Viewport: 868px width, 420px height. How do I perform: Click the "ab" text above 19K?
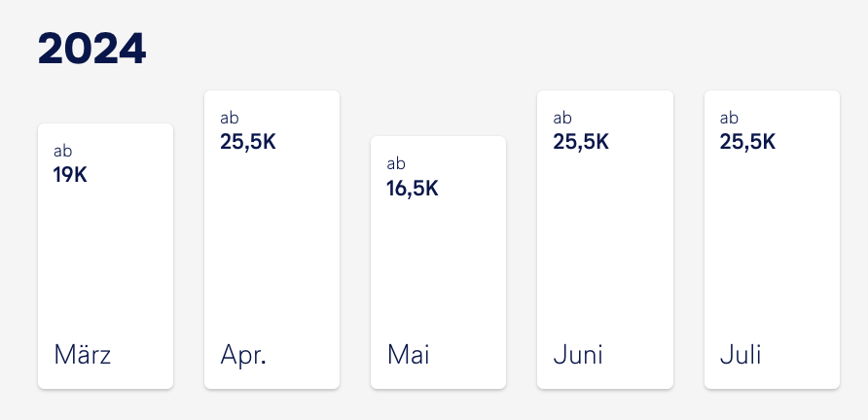(62, 151)
